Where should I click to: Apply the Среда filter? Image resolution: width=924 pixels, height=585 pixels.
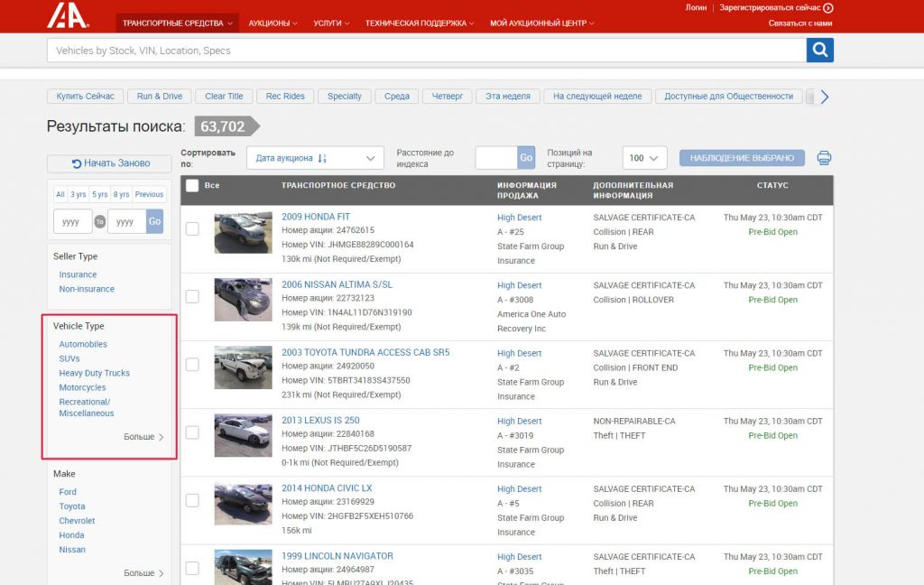coord(397,96)
